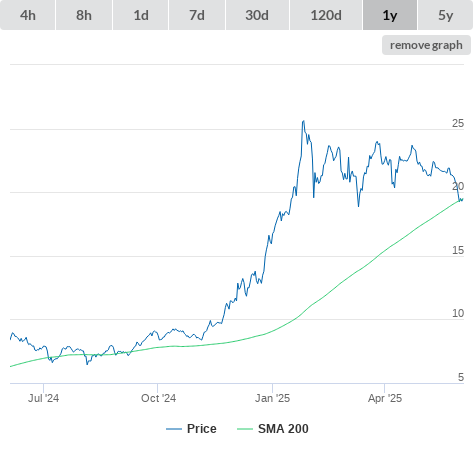Click the blue Price legend line marker
The height and width of the screenshot is (455, 474).
174,429
